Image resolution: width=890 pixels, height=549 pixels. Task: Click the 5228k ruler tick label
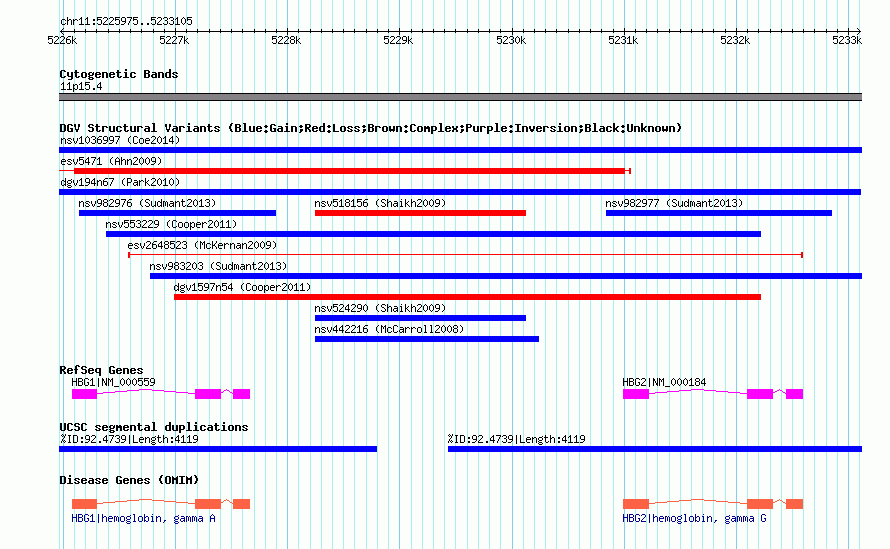click(x=286, y=40)
